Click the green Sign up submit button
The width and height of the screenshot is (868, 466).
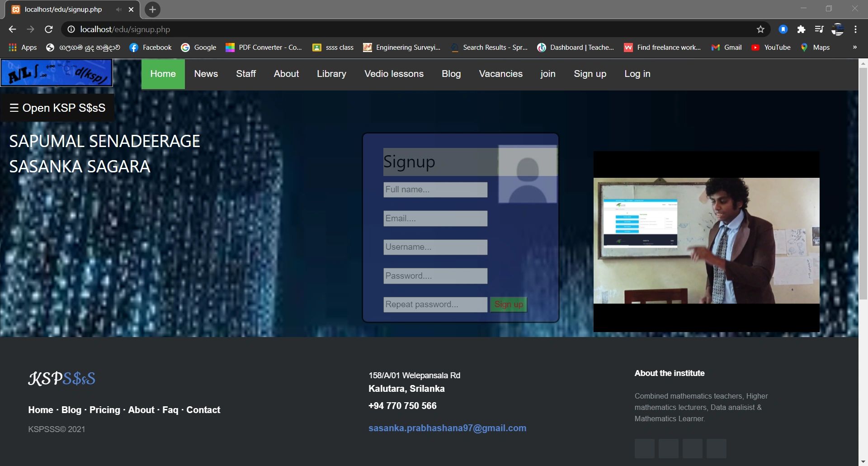509,304
